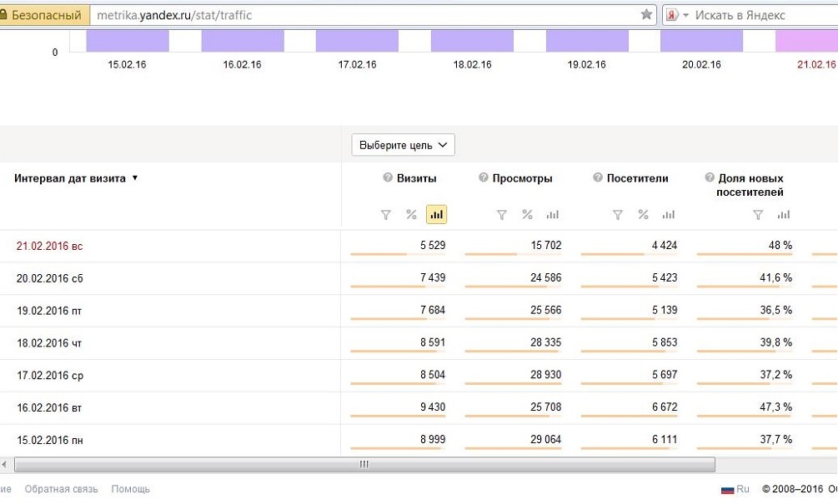Open the Выберите цель dropdown
Screen dimensions: 838x504
click(x=403, y=145)
